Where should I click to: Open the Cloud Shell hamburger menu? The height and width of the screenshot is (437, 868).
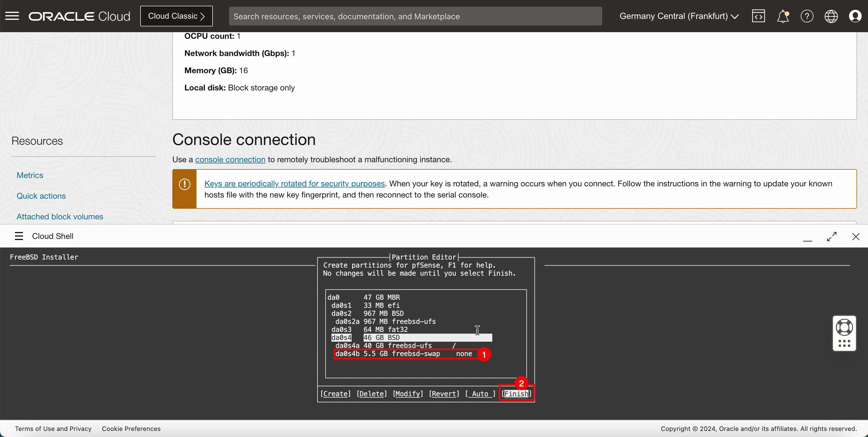tap(19, 236)
